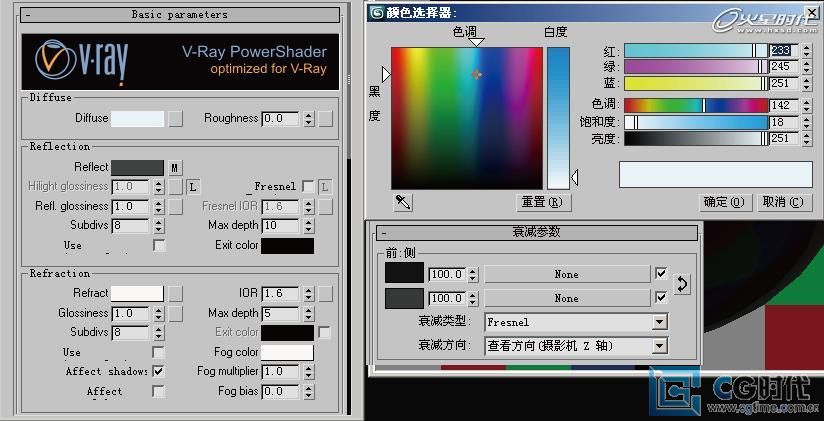Viewport: 824px width, 421px height.
Task: Click the Fog bias spinner
Action: pyautogui.click(x=308, y=392)
